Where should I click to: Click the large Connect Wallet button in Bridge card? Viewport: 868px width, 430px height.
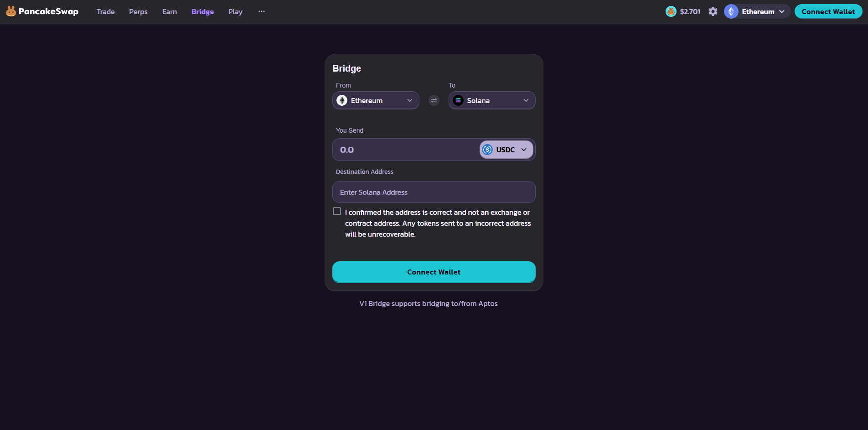(x=434, y=272)
